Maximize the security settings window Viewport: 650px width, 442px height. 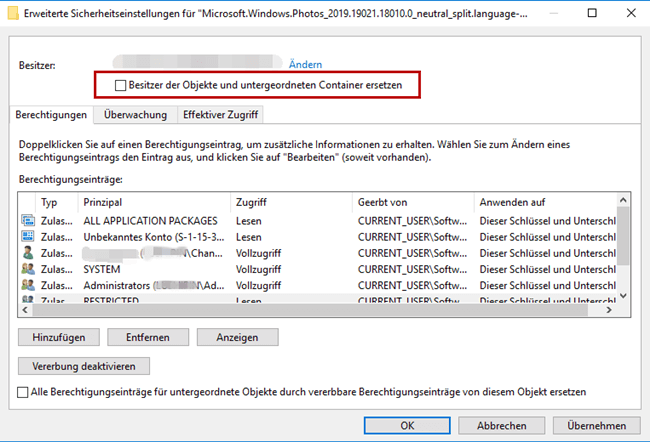point(592,13)
